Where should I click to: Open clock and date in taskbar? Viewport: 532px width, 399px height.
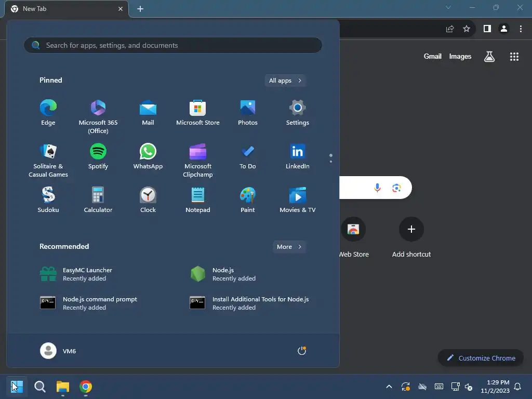point(495,387)
